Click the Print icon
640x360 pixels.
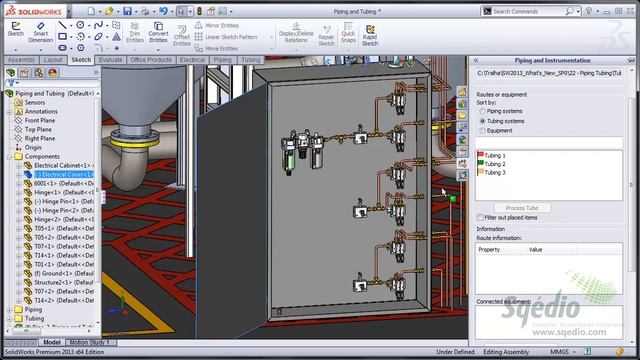[x=145, y=11]
